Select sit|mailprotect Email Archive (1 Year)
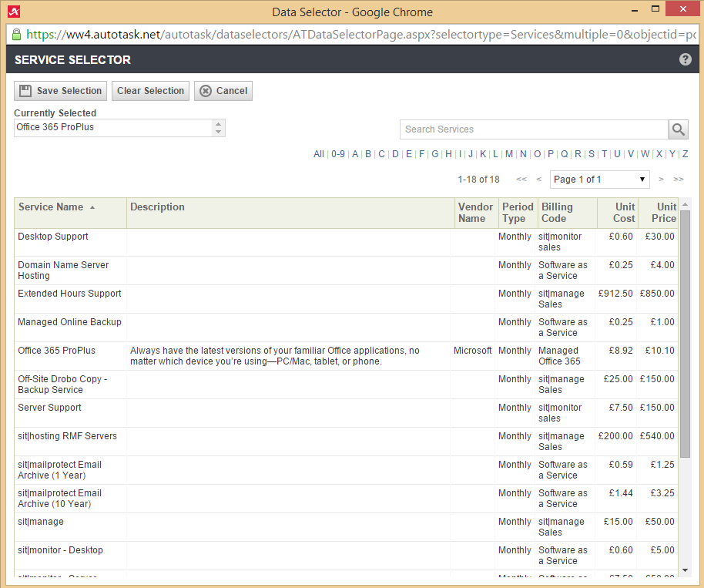704x588 pixels. [60, 470]
